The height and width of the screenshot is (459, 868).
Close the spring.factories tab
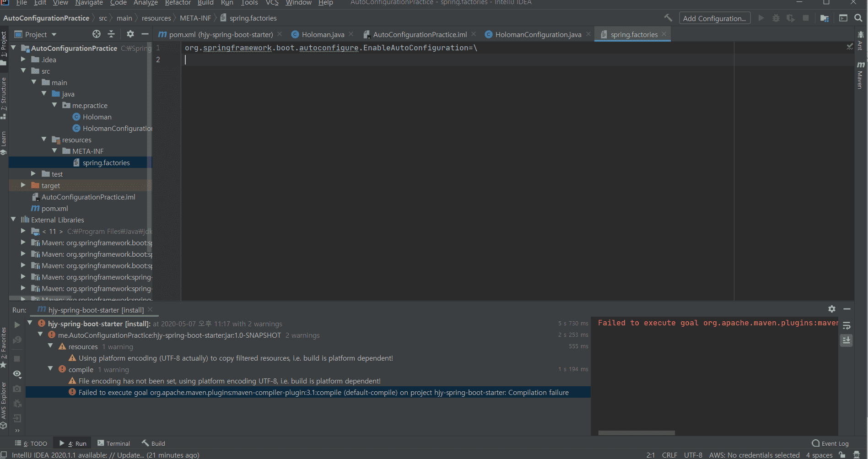(x=664, y=34)
